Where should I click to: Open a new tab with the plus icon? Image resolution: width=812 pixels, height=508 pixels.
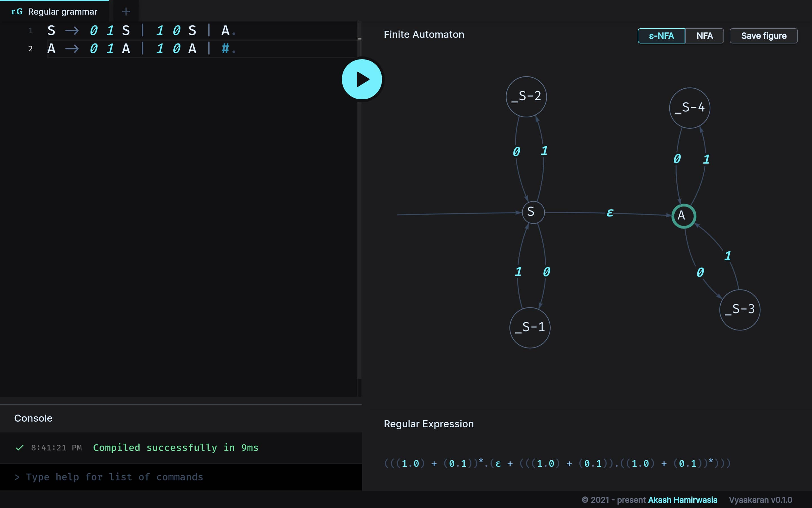(126, 12)
